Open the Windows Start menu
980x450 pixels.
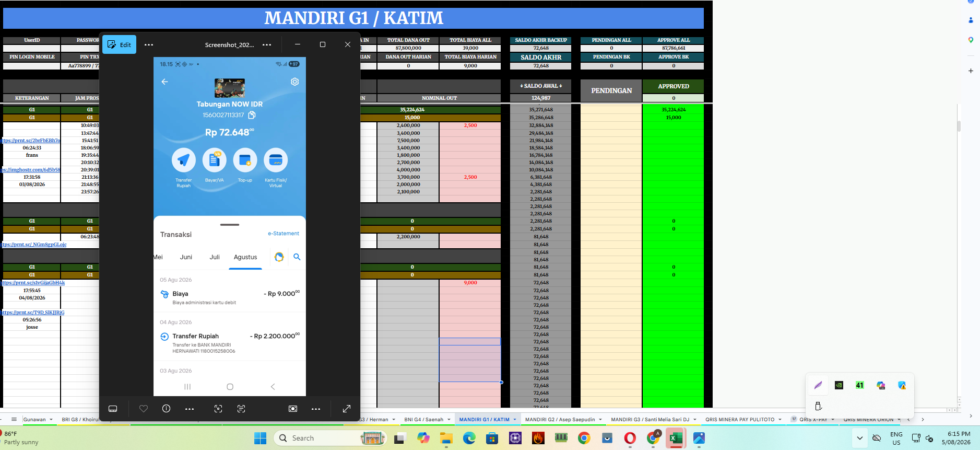[x=260, y=438]
